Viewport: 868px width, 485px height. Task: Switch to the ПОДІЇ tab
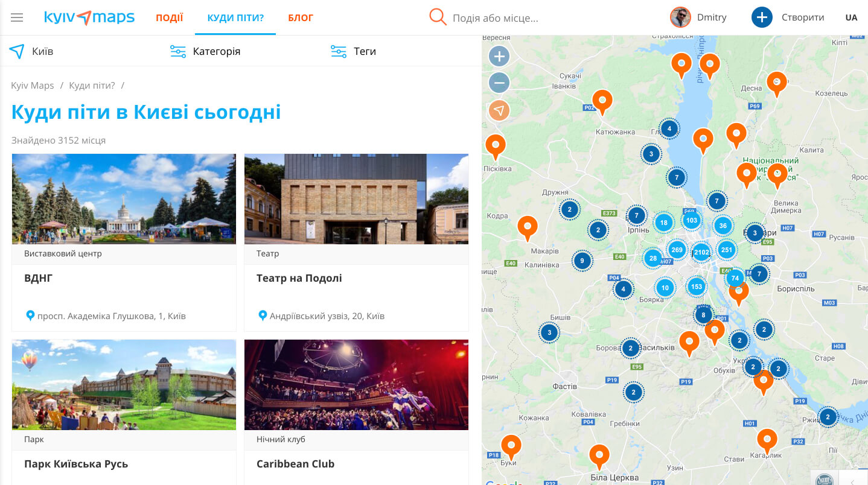point(169,17)
